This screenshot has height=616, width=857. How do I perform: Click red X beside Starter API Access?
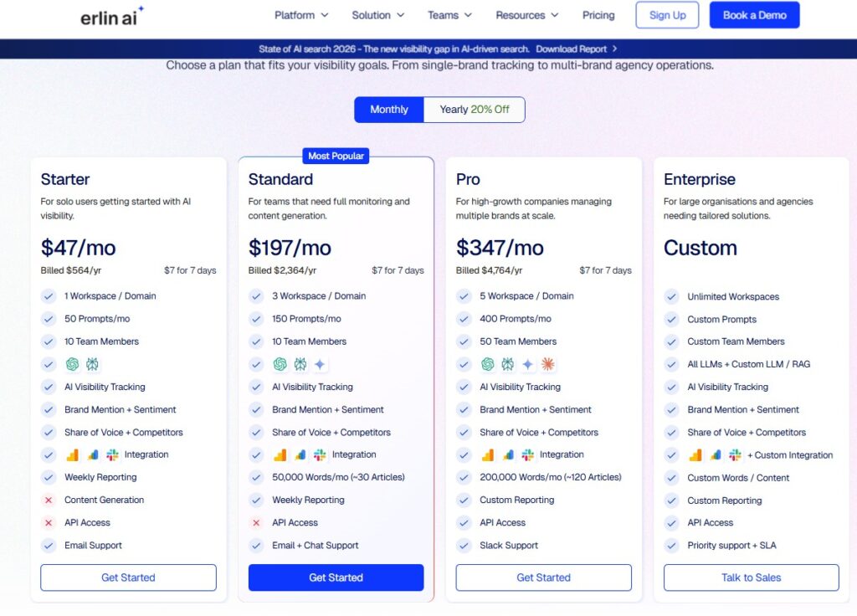[49, 522]
